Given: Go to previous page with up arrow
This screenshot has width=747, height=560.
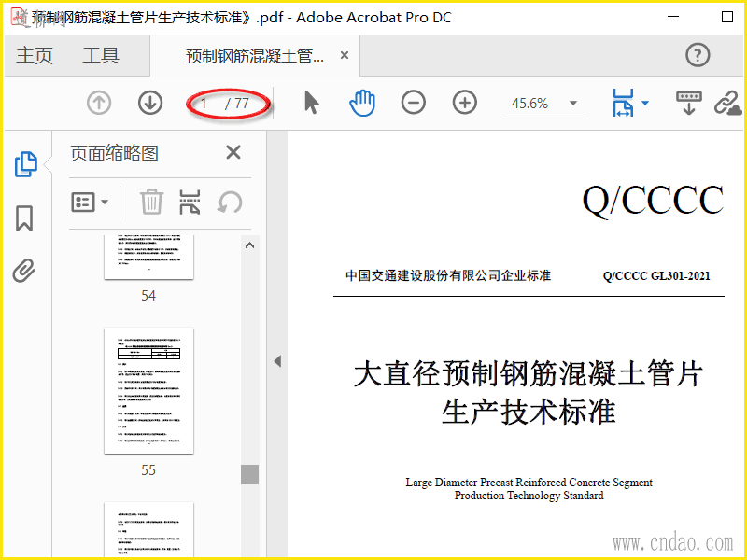Looking at the screenshot, I should [99, 103].
